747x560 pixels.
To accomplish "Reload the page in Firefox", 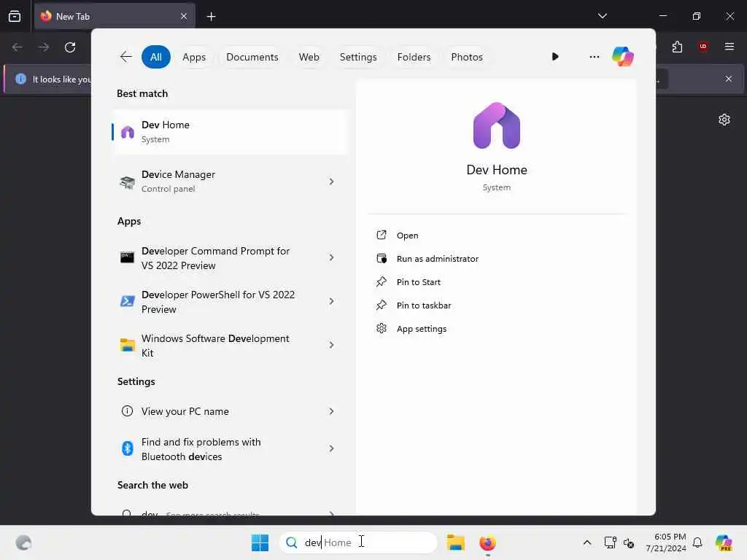I will point(70,47).
